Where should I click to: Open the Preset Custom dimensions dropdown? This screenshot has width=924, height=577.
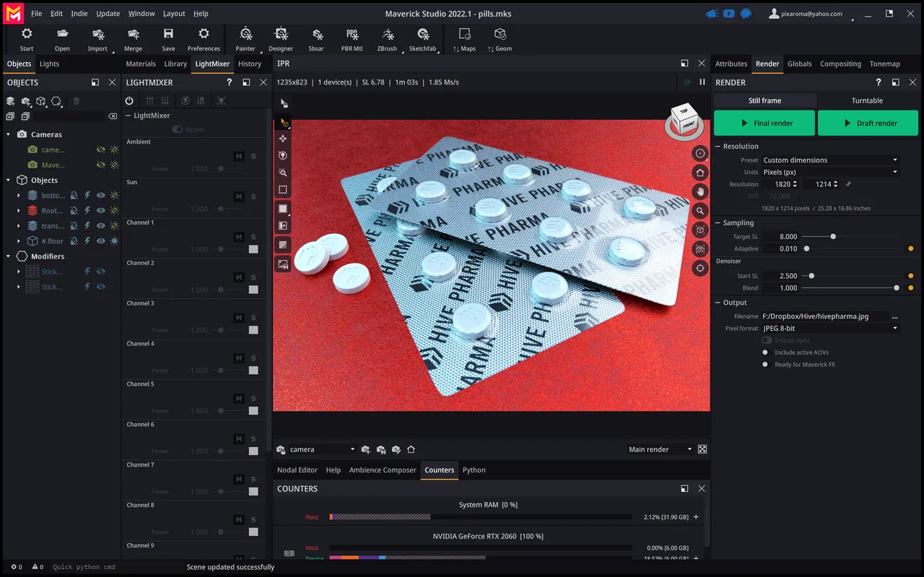pos(830,160)
